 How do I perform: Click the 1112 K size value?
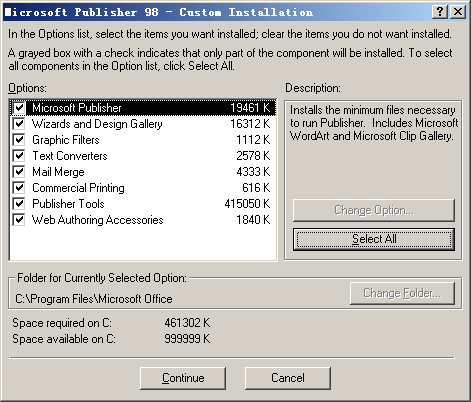click(253, 140)
